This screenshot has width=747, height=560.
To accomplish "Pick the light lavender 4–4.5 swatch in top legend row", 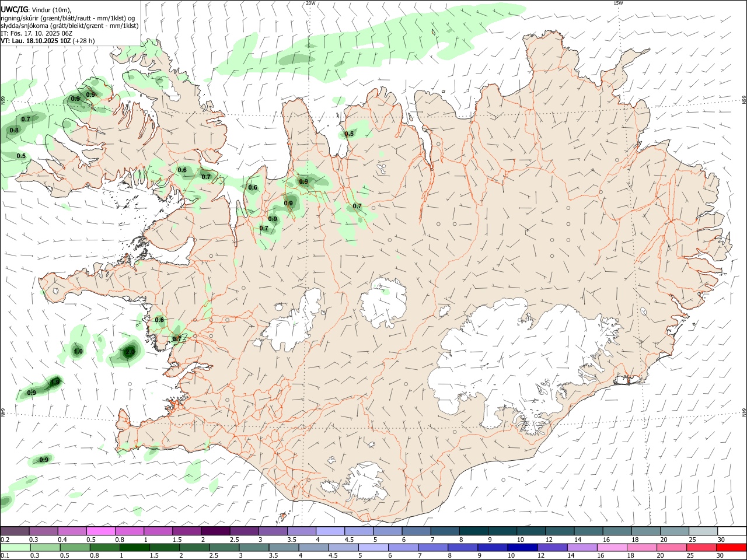I will click(330, 531).
